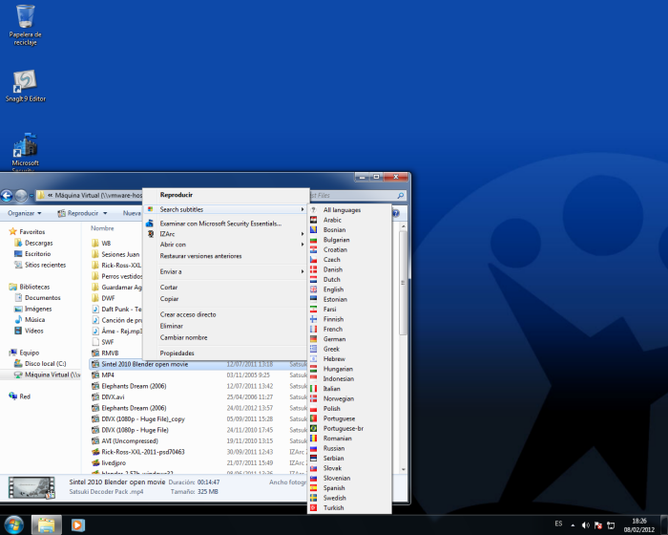This screenshot has width=668, height=535.
Task: Click the Nombre column header
Action: point(102,228)
